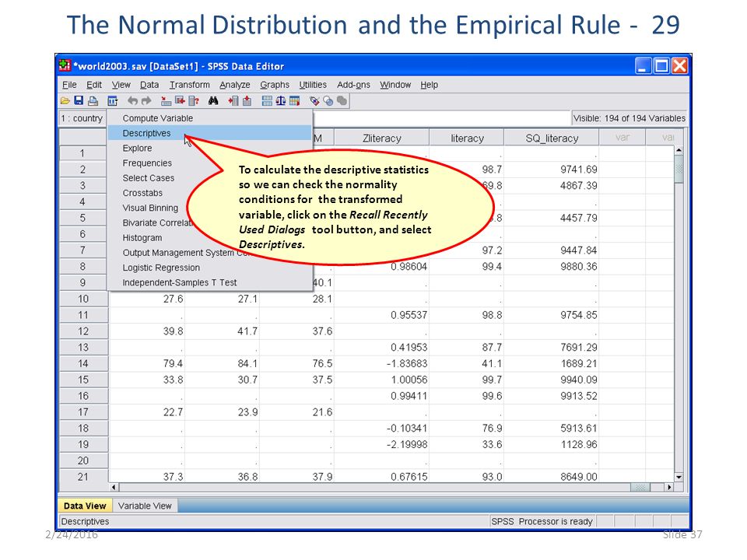The width and height of the screenshot is (747, 560).
Task: Click the SPSS Processor is ready status
Action: (x=542, y=521)
